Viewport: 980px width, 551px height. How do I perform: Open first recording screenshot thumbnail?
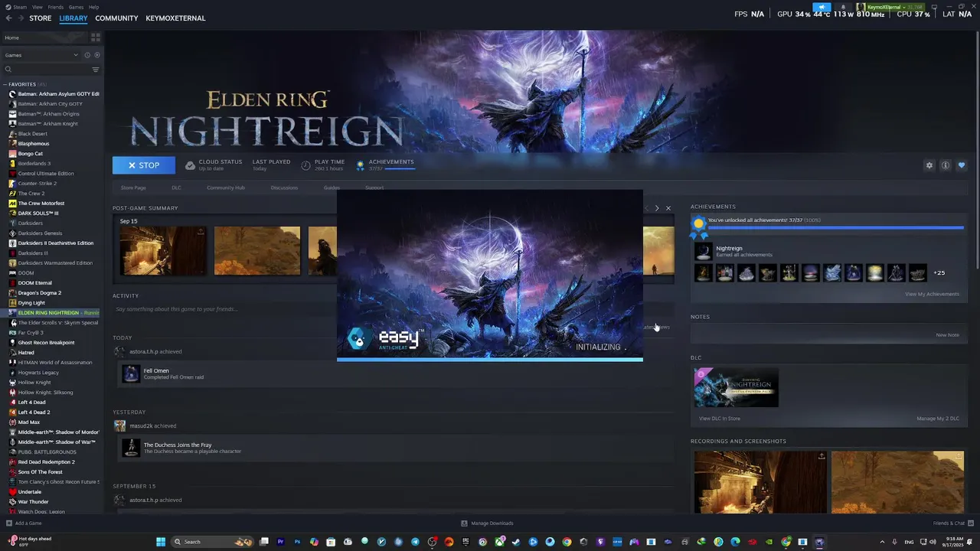coord(760,482)
